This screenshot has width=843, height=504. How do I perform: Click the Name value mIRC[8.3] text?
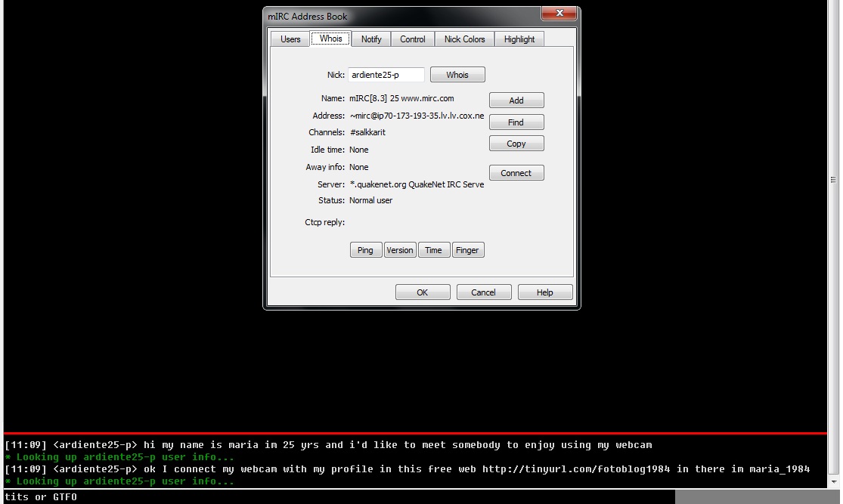[x=401, y=98]
